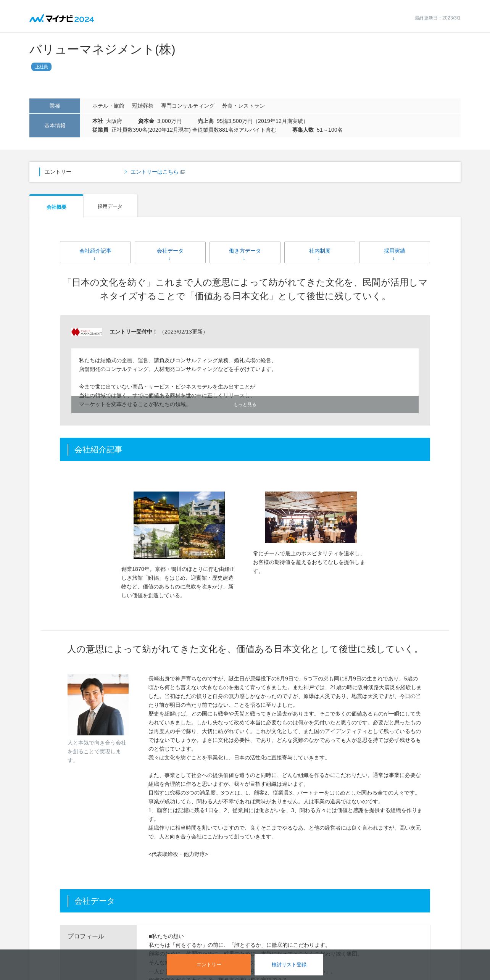Jump to 会社紹介記事 section

click(x=95, y=252)
